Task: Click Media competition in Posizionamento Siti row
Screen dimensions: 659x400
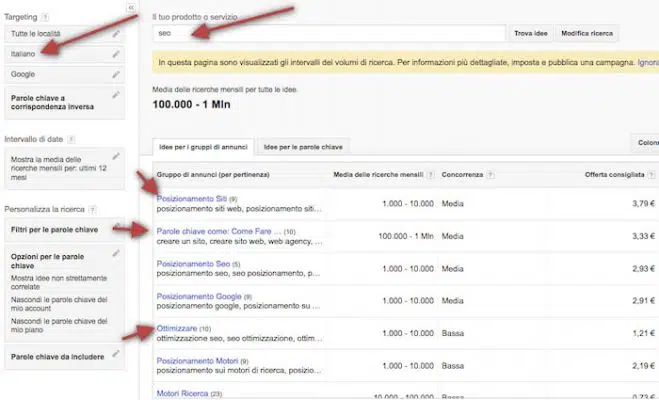Action: [453, 204]
